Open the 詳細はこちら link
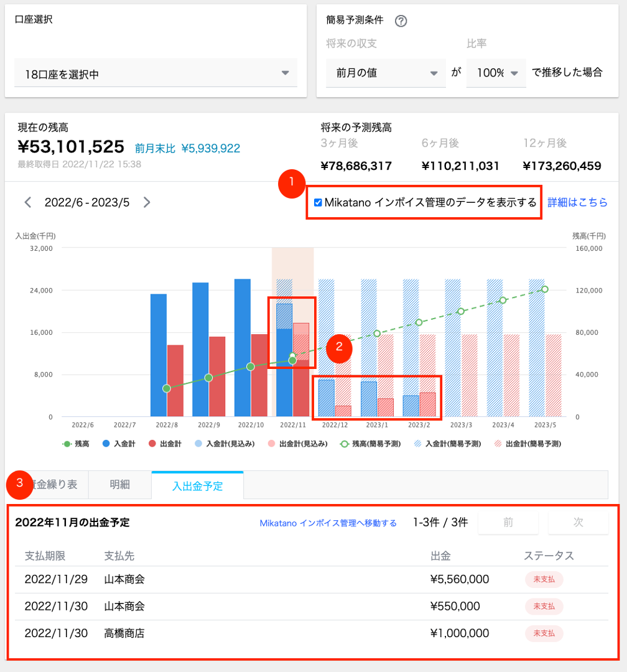This screenshot has width=627, height=672. pyautogui.click(x=577, y=202)
